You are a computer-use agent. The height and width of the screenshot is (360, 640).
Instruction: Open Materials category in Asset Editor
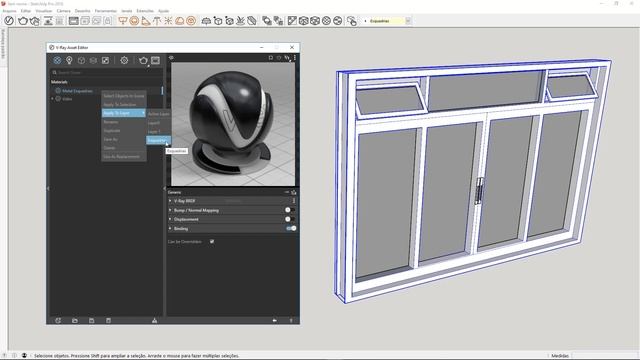[57, 60]
